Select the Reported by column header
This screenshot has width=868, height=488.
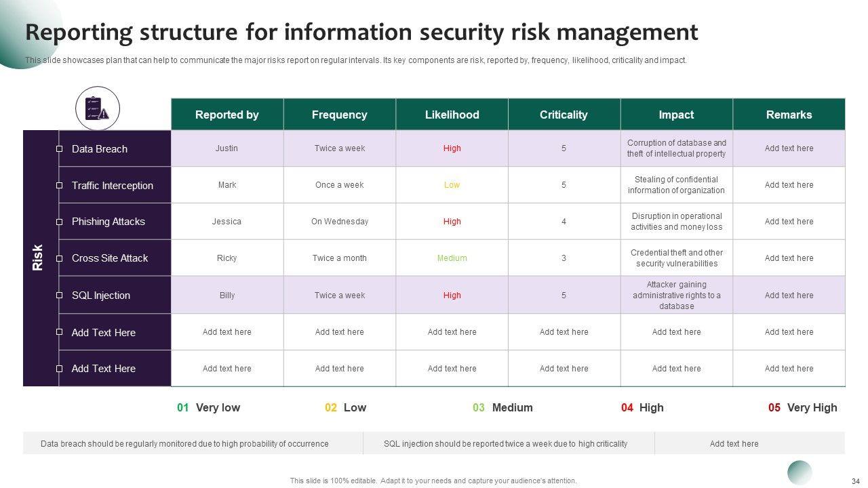click(227, 115)
